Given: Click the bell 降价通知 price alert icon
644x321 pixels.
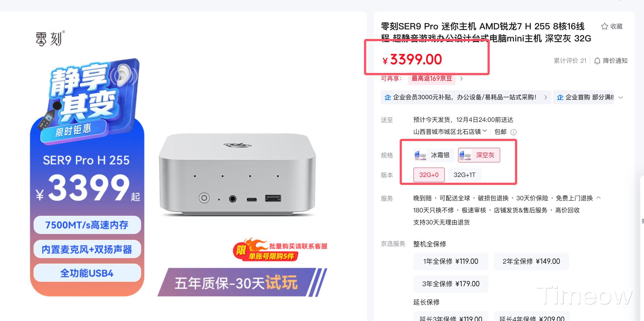Looking at the screenshot, I should click(597, 61).
